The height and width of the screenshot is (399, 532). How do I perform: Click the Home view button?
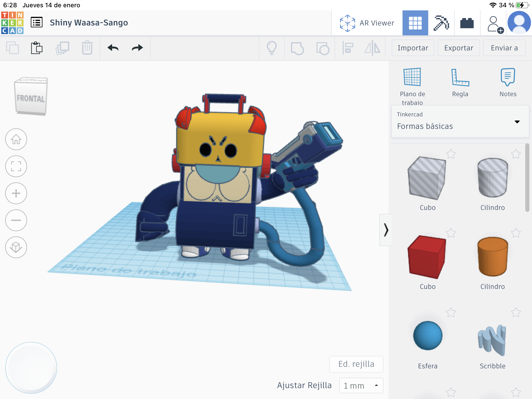click(16, 139)
